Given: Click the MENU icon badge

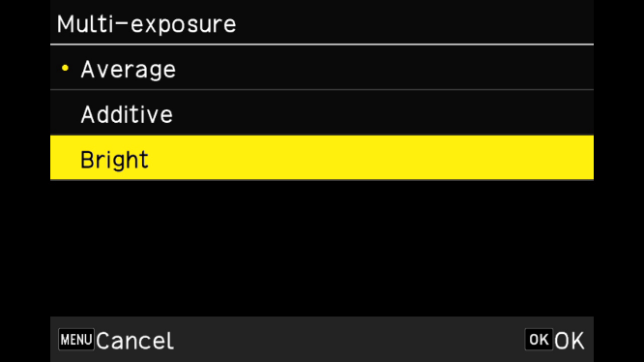Looking at the screenshot, I should coord(76,340).
